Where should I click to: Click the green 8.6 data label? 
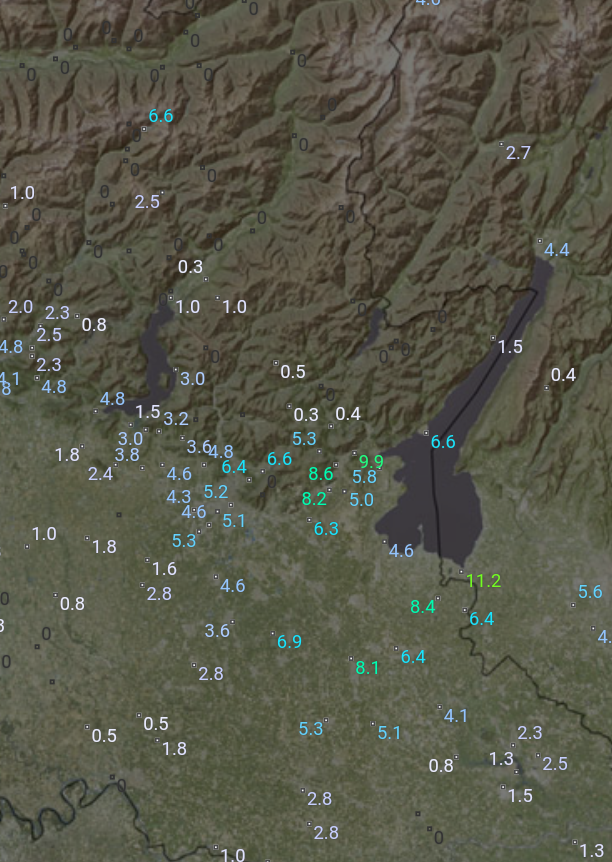click(321, 474)
